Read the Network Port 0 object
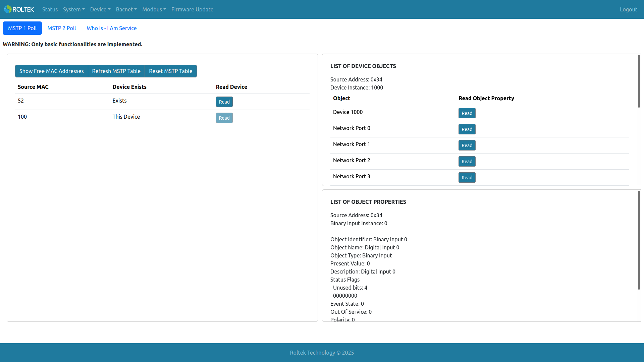 pyautogui.click(x=467, y=129)
